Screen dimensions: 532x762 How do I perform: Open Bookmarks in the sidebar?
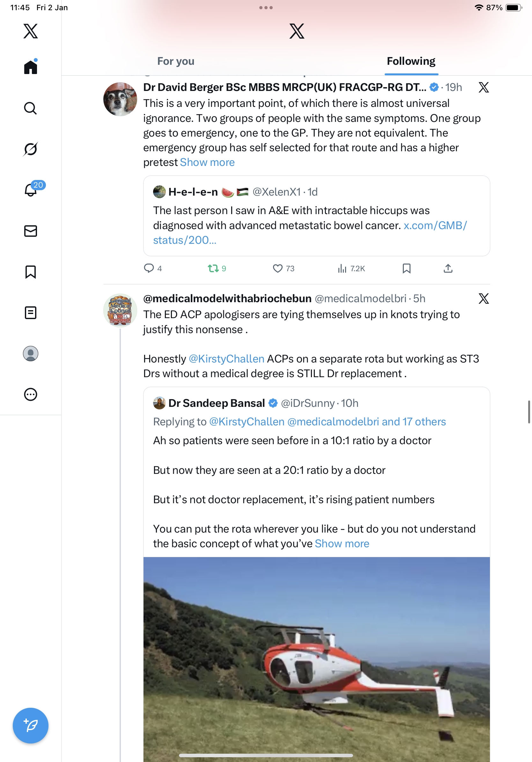tap(31, 272)
